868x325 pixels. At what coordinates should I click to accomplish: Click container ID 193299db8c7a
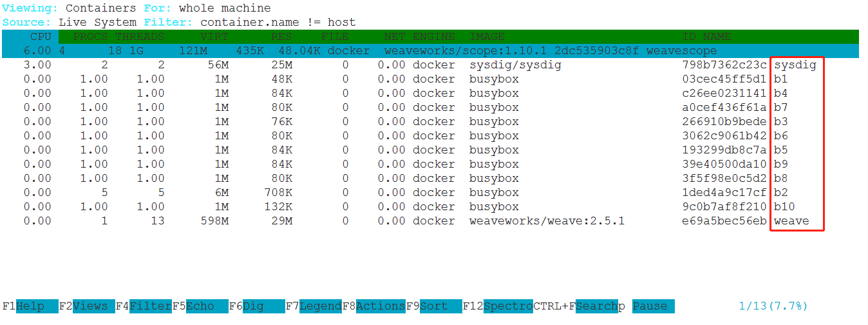click(724, 150)
